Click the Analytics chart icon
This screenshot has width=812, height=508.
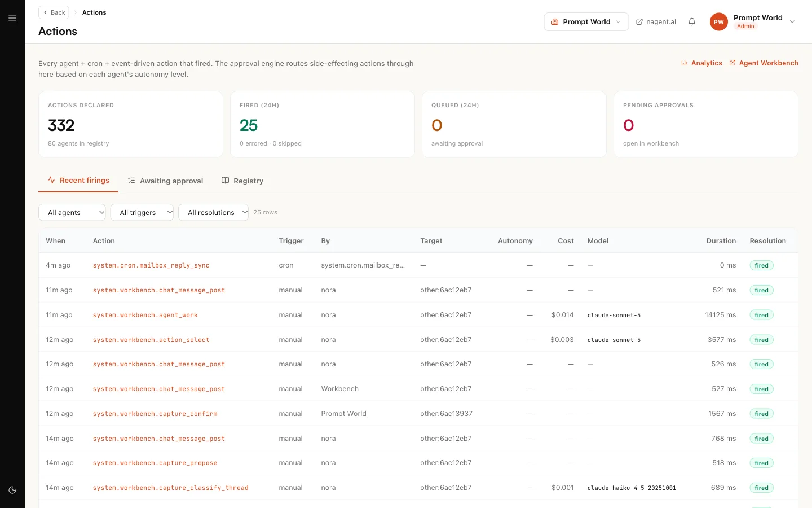[685, 63]
